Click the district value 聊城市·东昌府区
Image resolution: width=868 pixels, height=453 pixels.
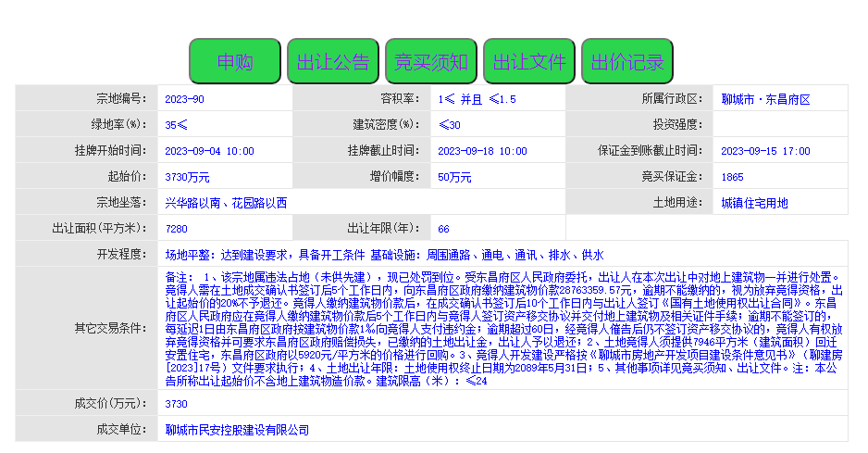[765, 99]
